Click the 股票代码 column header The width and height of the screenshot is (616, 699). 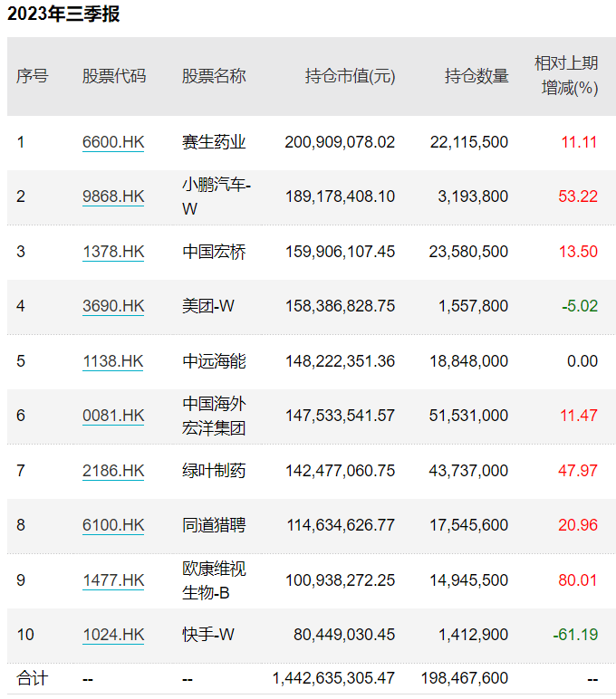pos(113,76)
